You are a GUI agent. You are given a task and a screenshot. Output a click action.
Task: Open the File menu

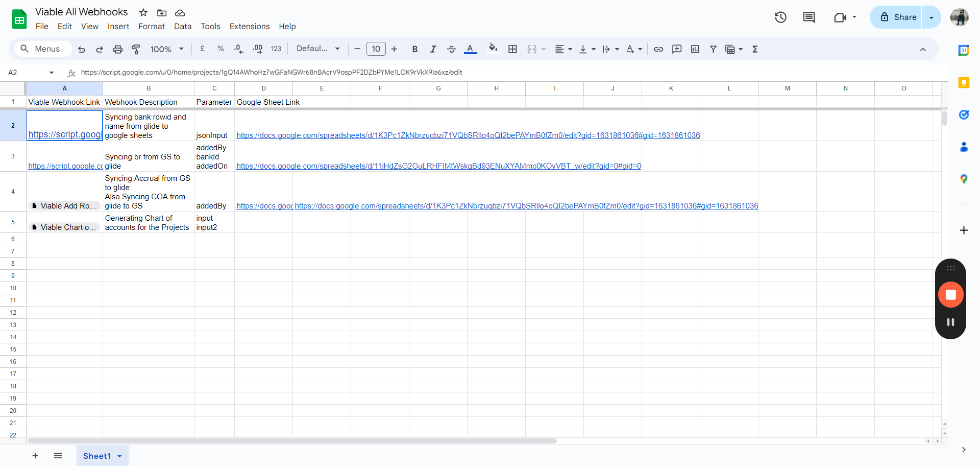tap(42, 27)
